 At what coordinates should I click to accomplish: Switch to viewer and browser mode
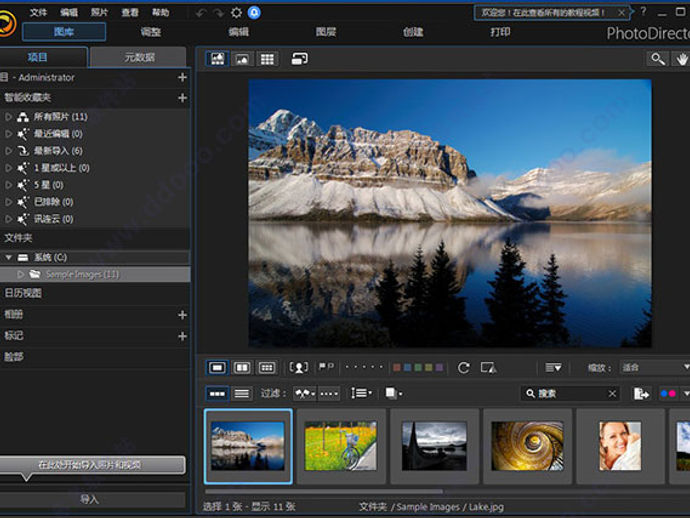click(x=217, y=59)
